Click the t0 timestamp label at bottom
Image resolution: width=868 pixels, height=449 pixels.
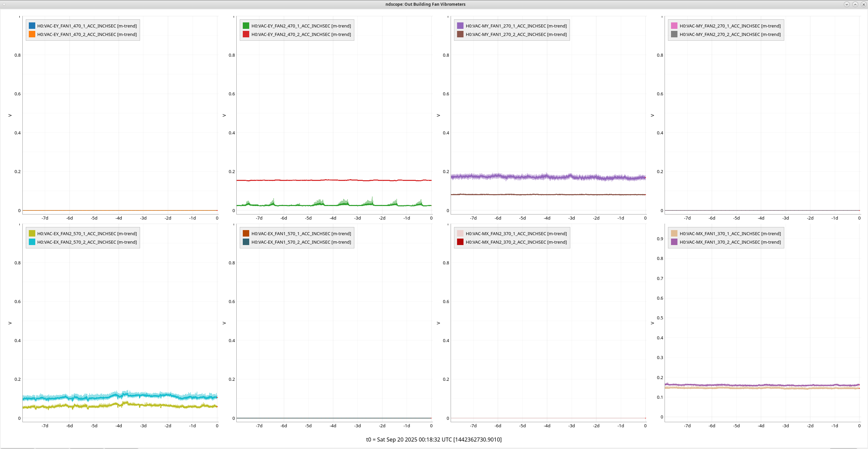[x=434, y=439]
